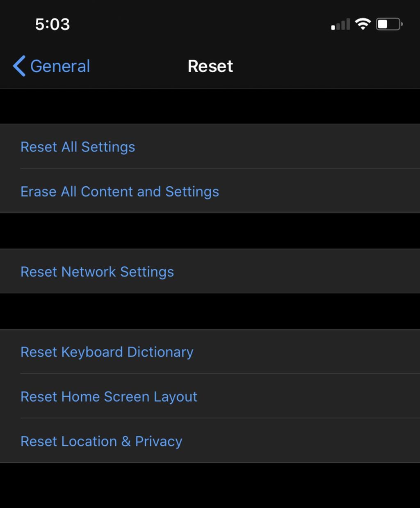Tap the clock showing 5:03
This screenshot has width=420, height=508.
coord(52,24)
